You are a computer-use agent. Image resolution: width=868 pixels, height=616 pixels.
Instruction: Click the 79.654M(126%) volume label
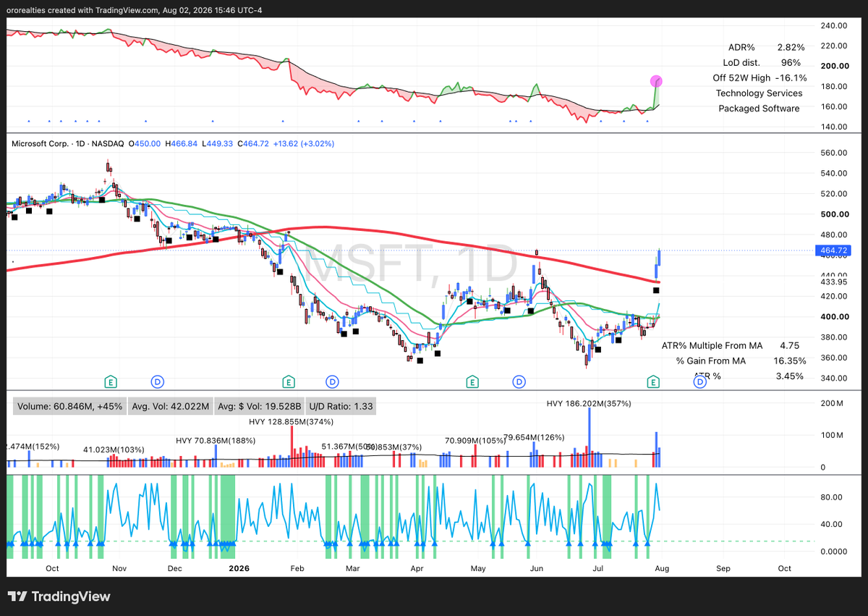(x=535, y=437)
